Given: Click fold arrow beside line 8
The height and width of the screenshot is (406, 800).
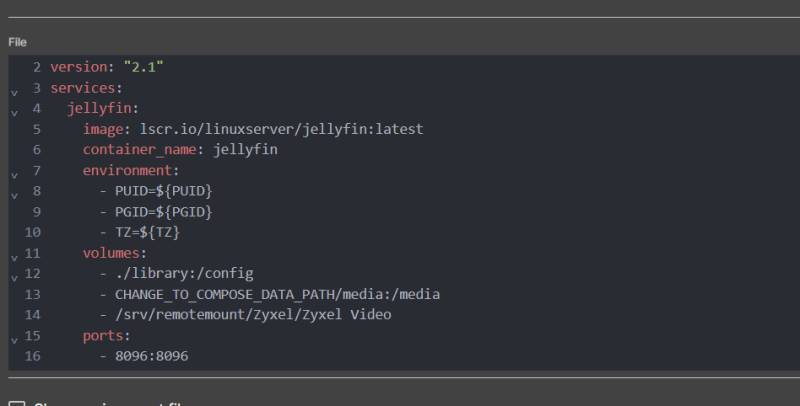Looking at the screenshot, I should click(x=14, y=194).
